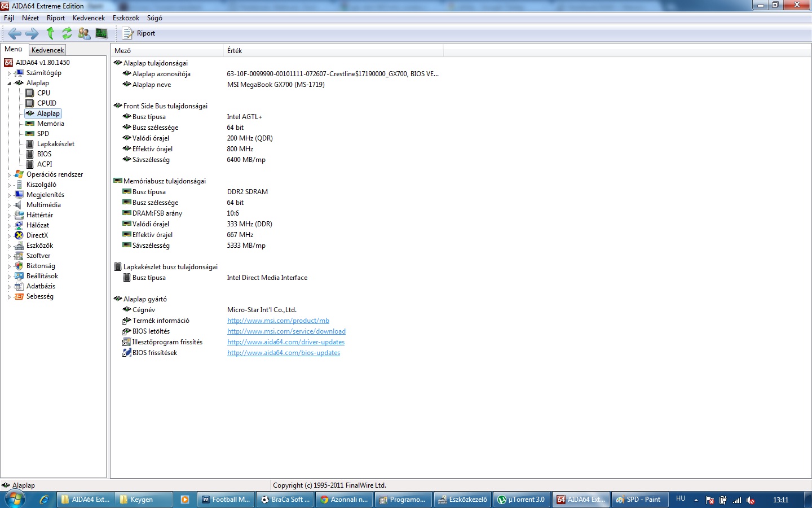Viewport: 812px width, 508px height.
Task: Select Beállítások in the tree
Action: point(42,276)
